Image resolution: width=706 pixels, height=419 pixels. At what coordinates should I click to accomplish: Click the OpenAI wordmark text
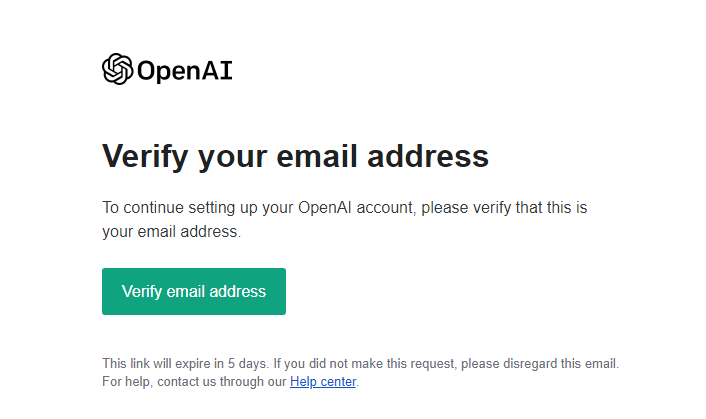184,70
